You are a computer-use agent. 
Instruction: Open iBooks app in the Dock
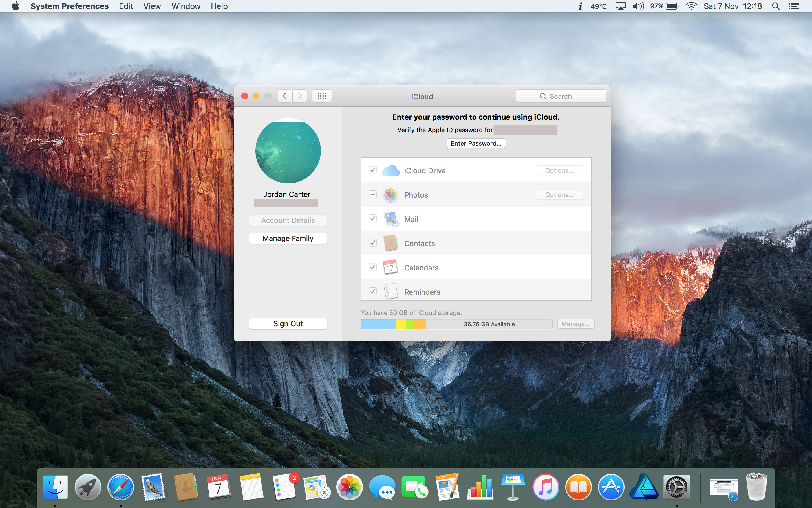[578, 487]
